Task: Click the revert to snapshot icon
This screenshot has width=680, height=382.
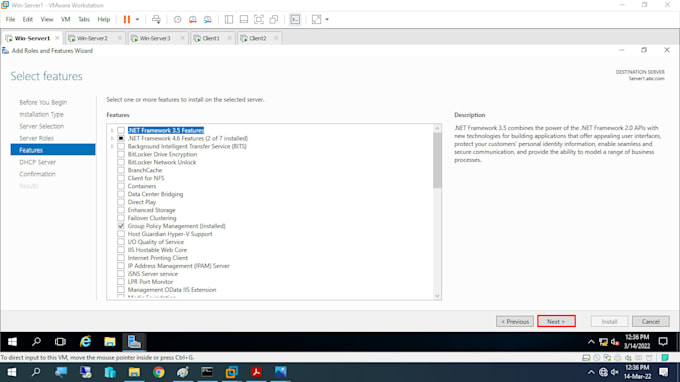Action: point(193,20)
